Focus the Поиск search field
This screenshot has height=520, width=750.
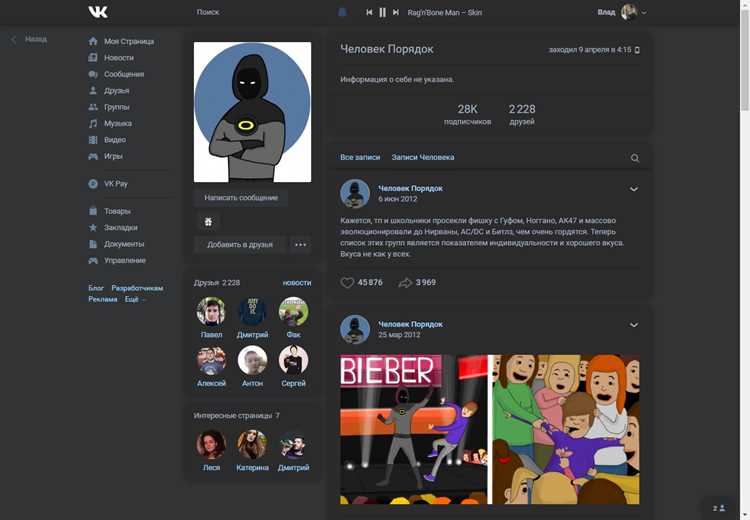pyautogui.click(x=208, y=12)
